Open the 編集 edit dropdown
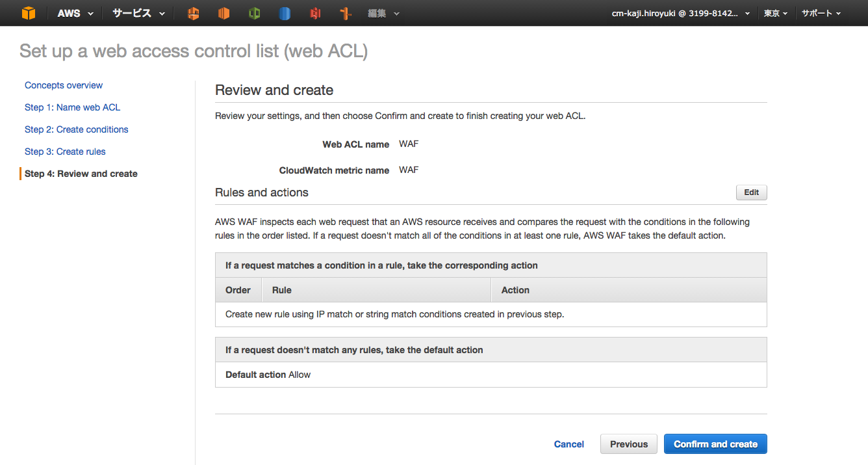The width and height of the screenshot is (868, 465). tap(383, 13)
